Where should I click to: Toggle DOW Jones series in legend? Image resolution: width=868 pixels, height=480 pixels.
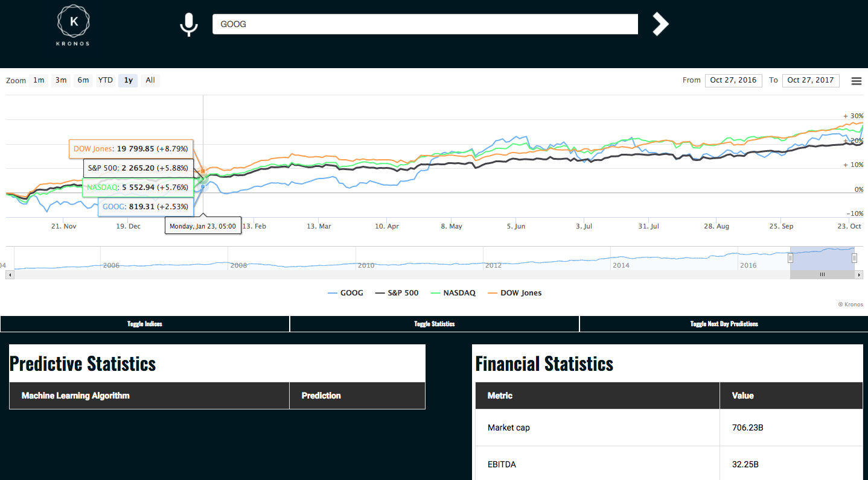[514, 293]
